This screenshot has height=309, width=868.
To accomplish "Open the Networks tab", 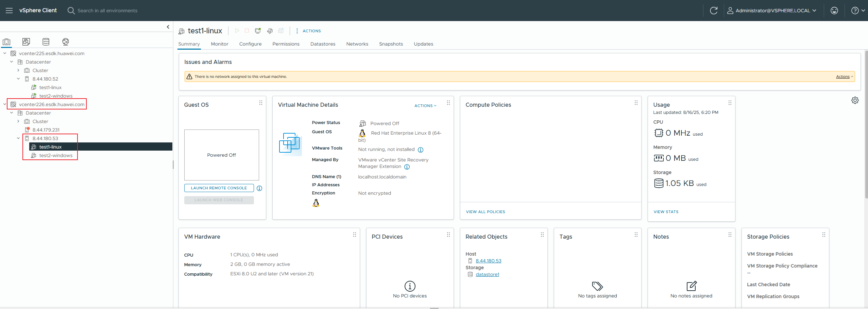I will (357, 44).
